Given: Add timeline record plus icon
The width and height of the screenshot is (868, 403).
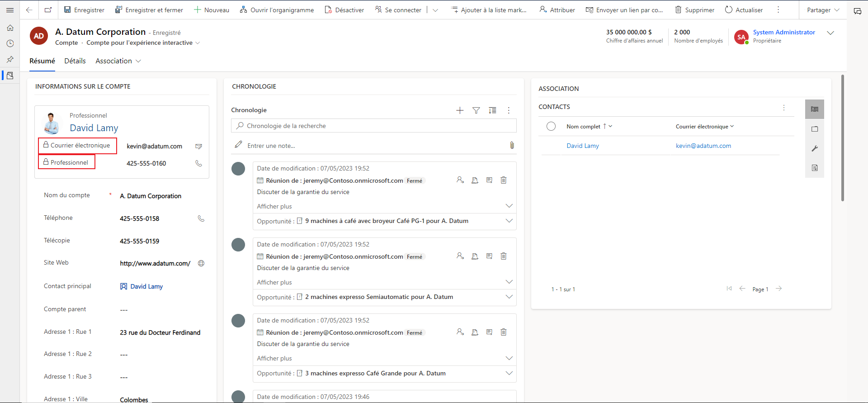Looking at the screenshot, I should pos(460,110).
